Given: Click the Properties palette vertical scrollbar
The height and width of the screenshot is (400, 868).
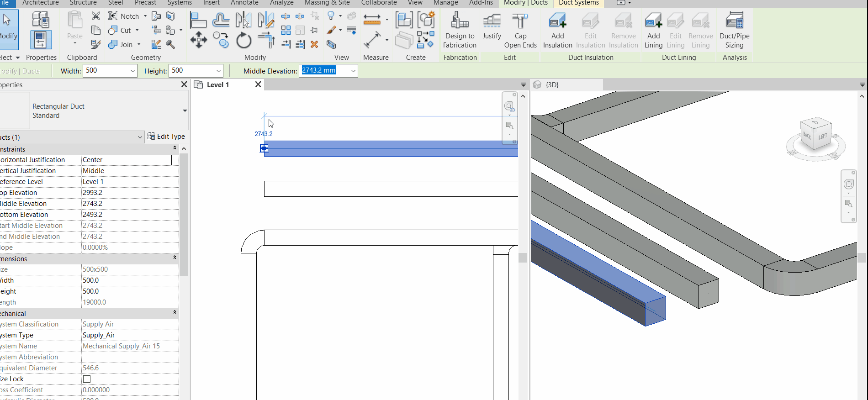Looking at the screenshot, I should [x=184, y=215].
